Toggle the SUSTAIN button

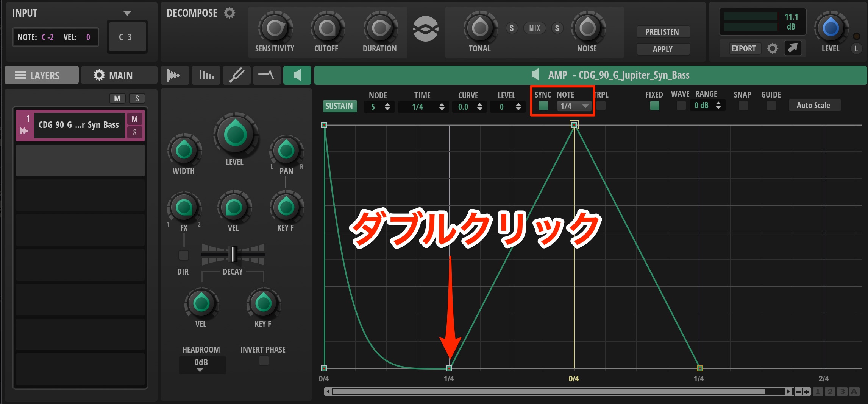[x=339, y=106]
